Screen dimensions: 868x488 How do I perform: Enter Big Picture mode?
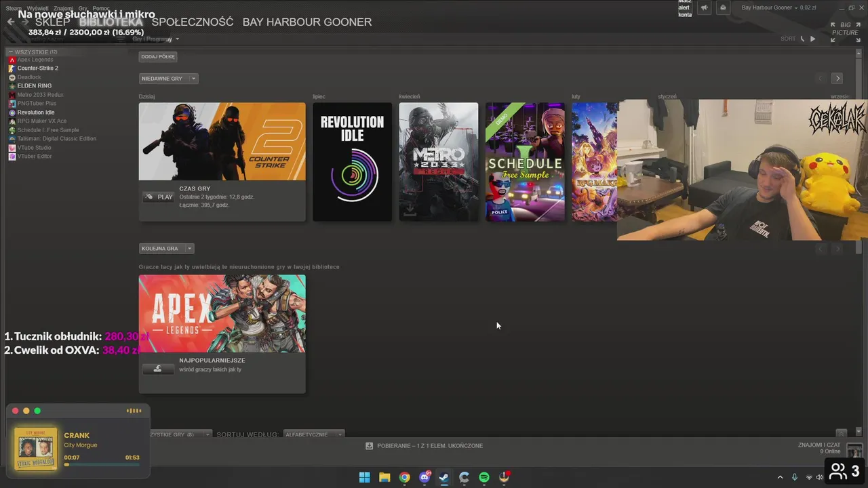[845, 32]
